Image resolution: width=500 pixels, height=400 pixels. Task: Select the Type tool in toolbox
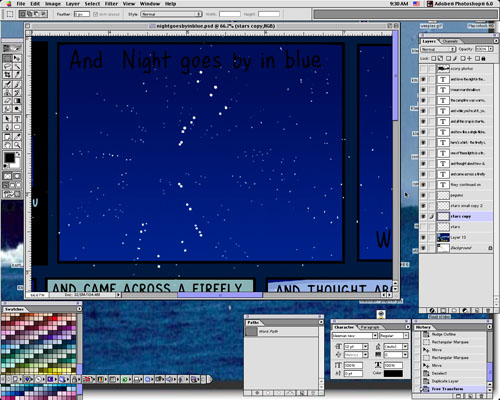click(17, 119)
